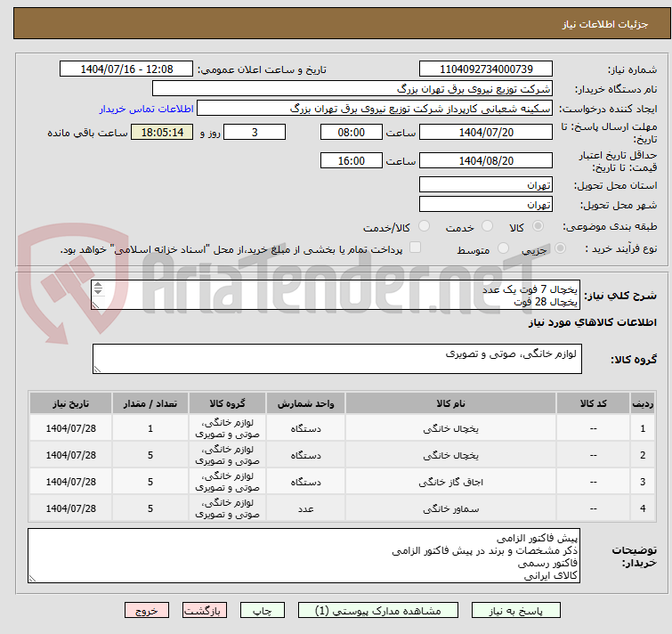This screenshot has width=672, height=634.
Task: Click the response deadline date 1404/07/20
Action: (486, 132)
